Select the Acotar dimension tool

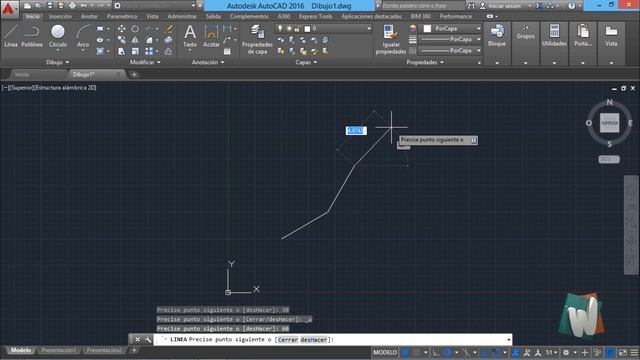pyautogui.click(x=211, y=36)
